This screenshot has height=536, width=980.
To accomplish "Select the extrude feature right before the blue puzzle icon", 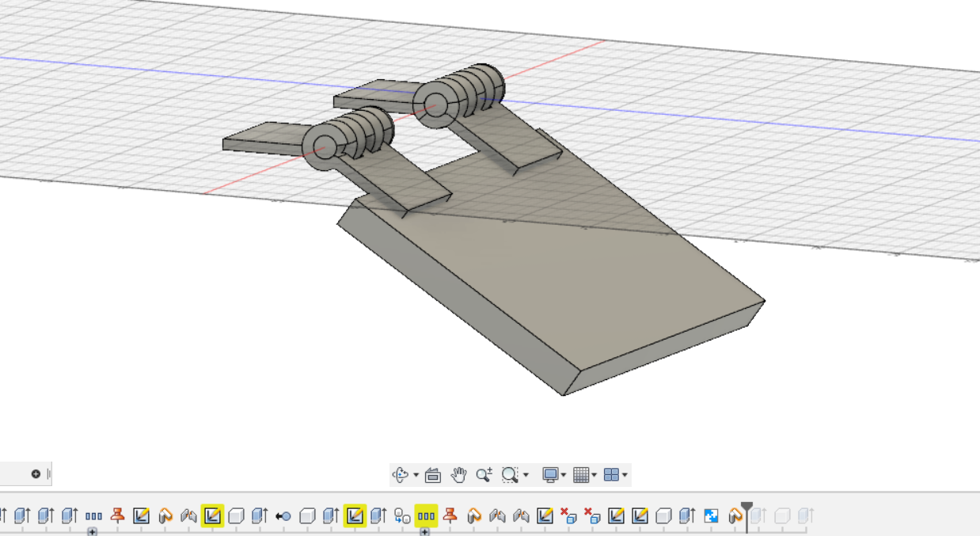I will (687, 516).
